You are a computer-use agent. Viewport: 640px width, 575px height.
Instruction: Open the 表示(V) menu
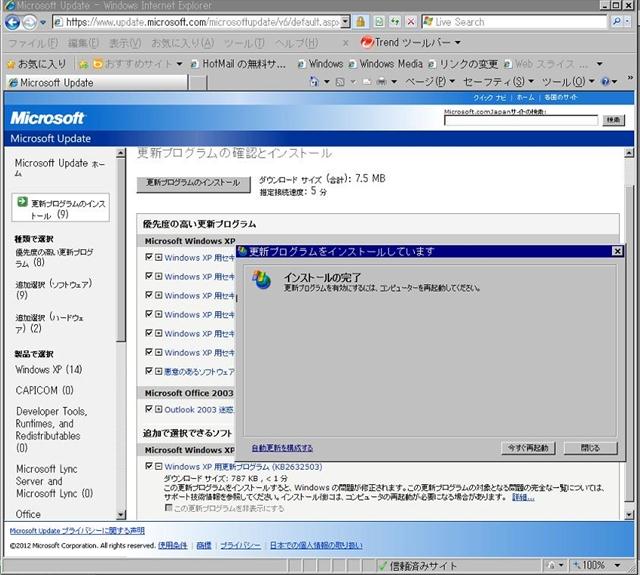(125, 43)
